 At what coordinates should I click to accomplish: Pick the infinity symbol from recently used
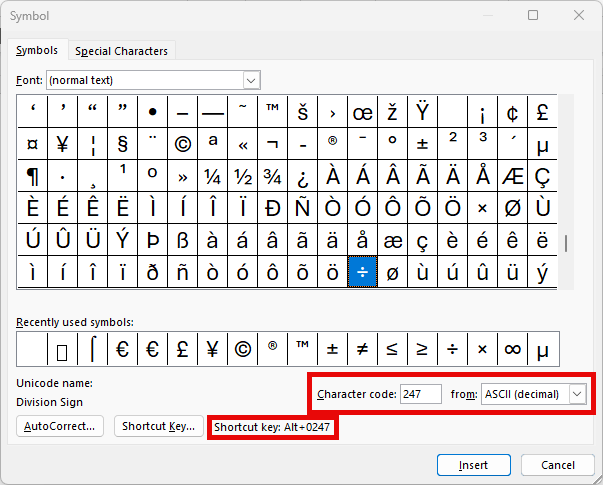(x=512, y=349)
